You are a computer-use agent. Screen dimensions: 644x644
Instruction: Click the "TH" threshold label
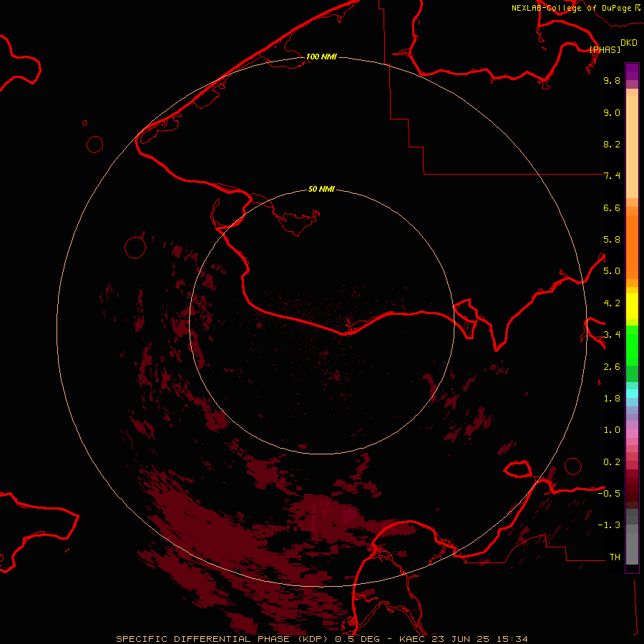(x=615, y=557)
